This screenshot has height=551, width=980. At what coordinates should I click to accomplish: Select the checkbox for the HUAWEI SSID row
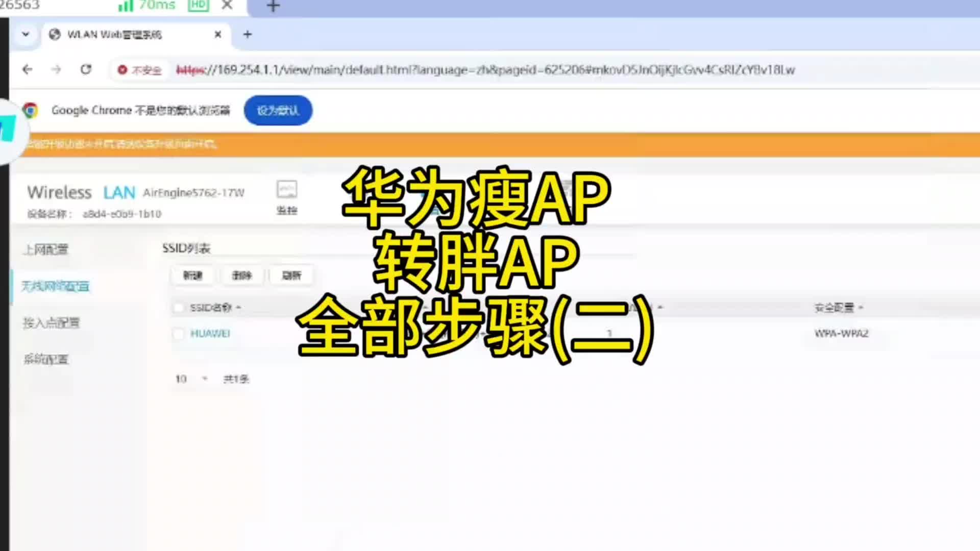(178, 334)
